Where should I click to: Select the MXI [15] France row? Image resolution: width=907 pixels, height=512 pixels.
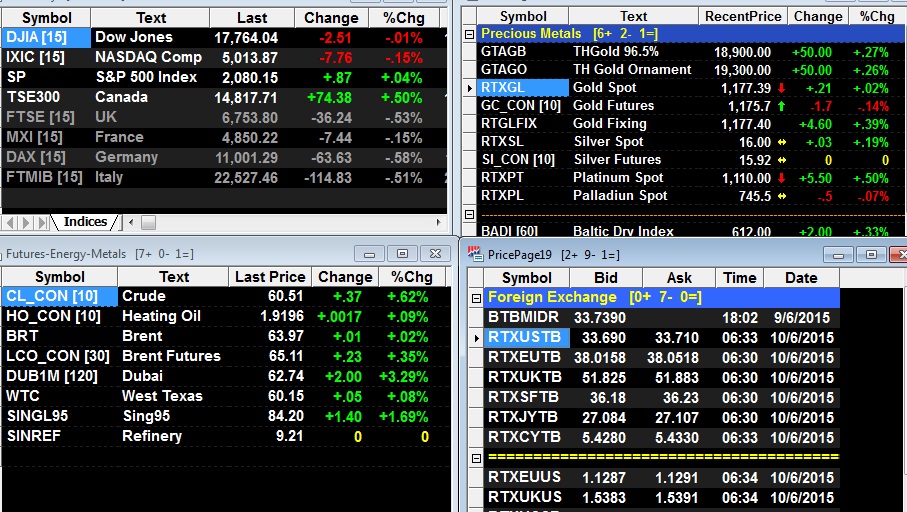[224, 137]
